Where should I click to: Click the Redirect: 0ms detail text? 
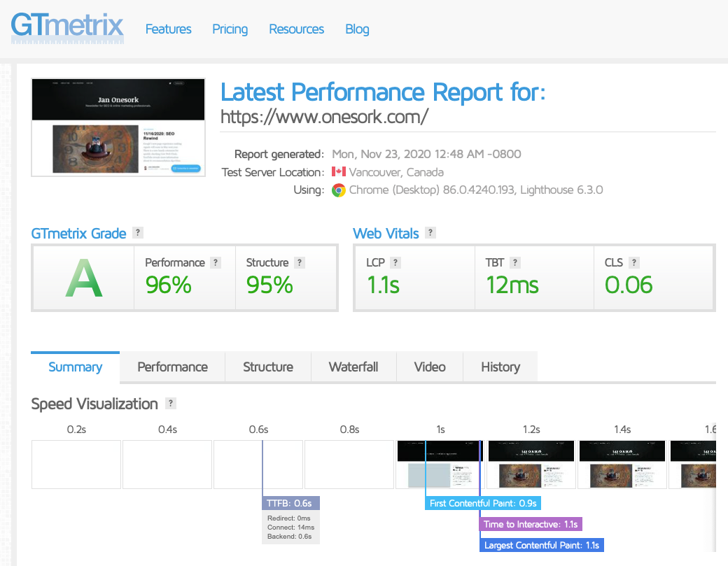(289, 518)
